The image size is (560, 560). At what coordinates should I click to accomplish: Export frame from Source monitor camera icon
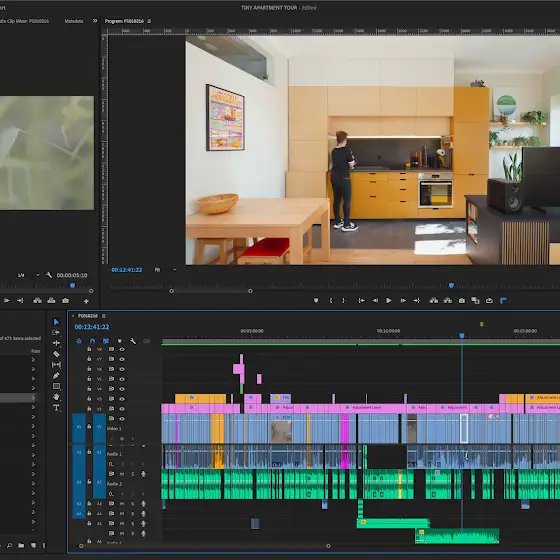pyautogui.click(x=65, y=301)
